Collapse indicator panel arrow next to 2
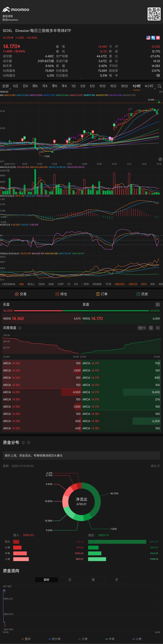The height and width of the screenshot is (644, 163). coord(161,92)
